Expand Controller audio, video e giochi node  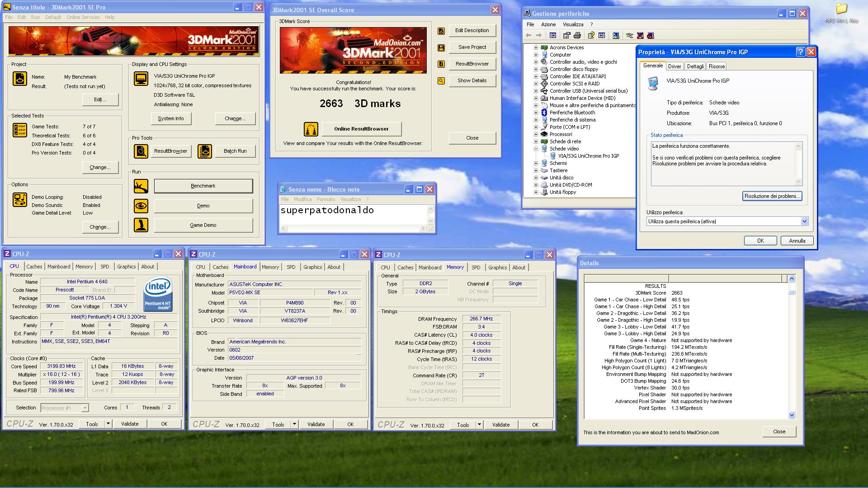[x=536, y=62]
